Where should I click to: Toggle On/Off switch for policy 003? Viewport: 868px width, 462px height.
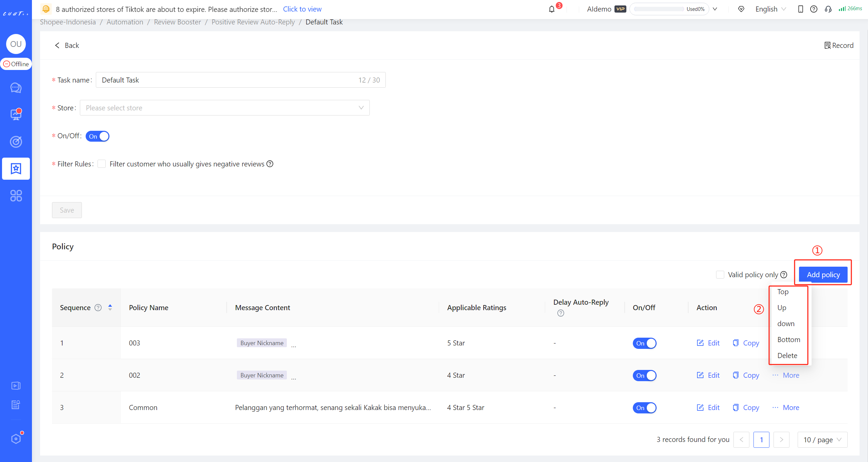tap(644, 343)
